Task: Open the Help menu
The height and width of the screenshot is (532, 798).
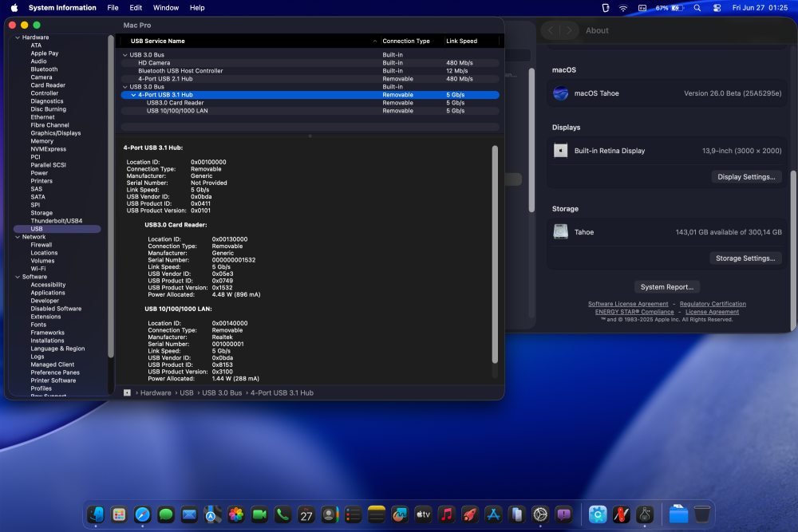Action: (197, 8)
